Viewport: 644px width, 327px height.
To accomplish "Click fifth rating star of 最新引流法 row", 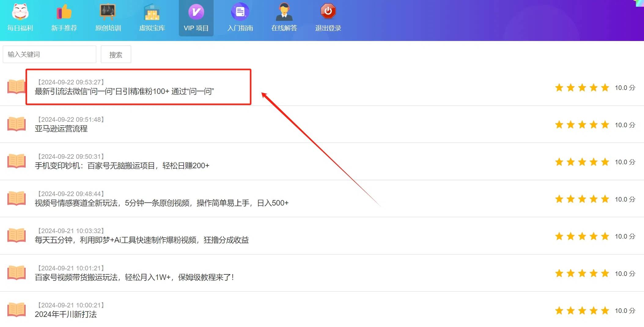I will point(605,87).
